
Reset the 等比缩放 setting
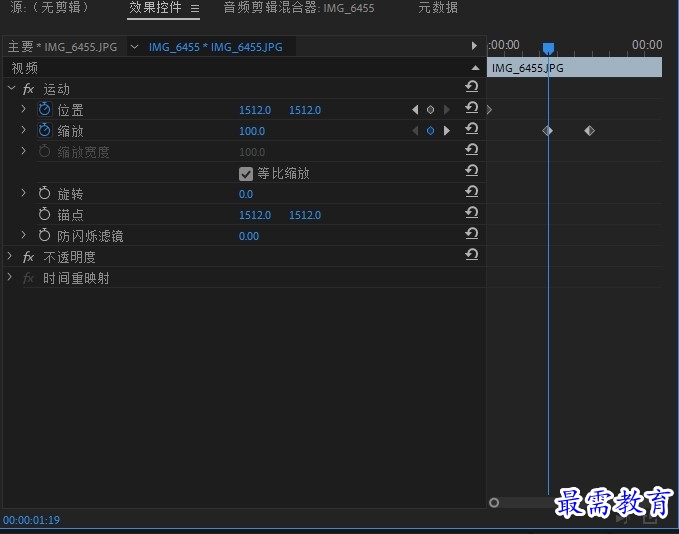coord(472,171)
